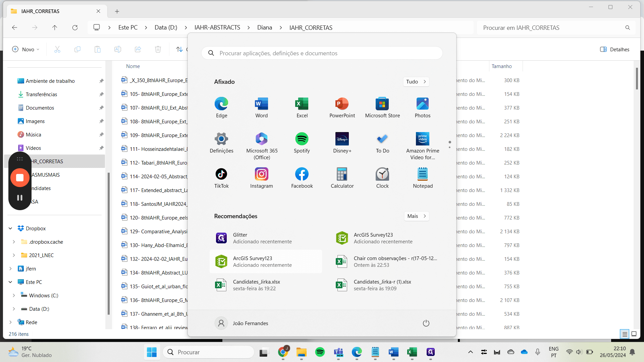Toggle the Detalhes pane in Explorer

point(614,49)
